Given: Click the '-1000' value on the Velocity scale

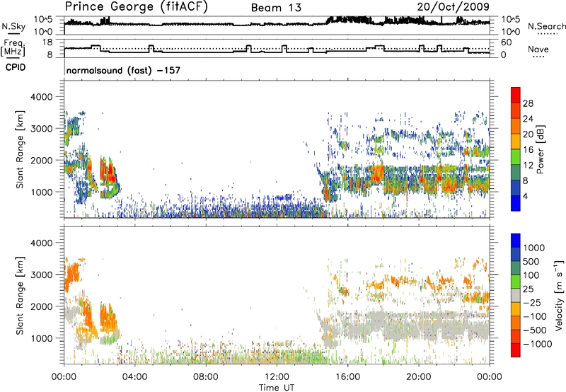Looking at the screenshot, I should click(537, 344).
